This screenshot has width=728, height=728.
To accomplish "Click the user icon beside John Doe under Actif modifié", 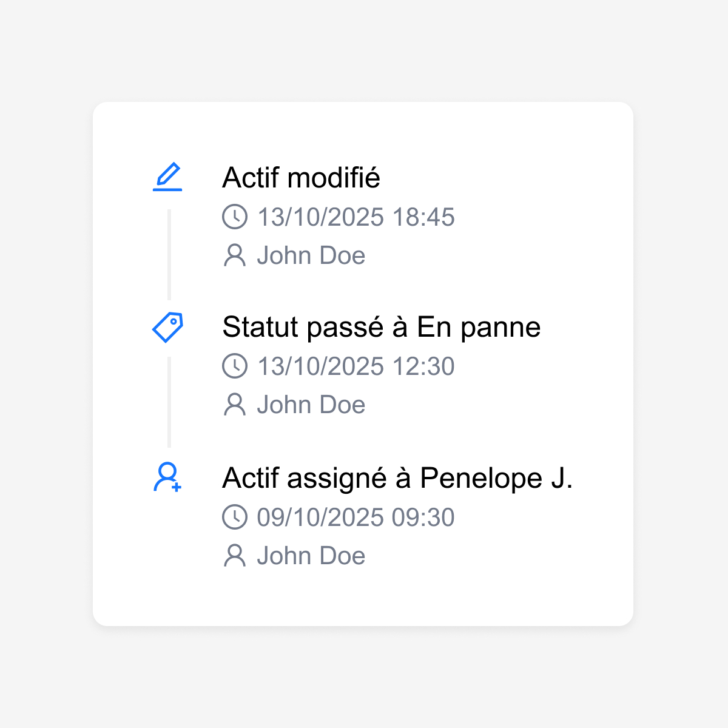I will pyautogui.click(x=235, y=255).
